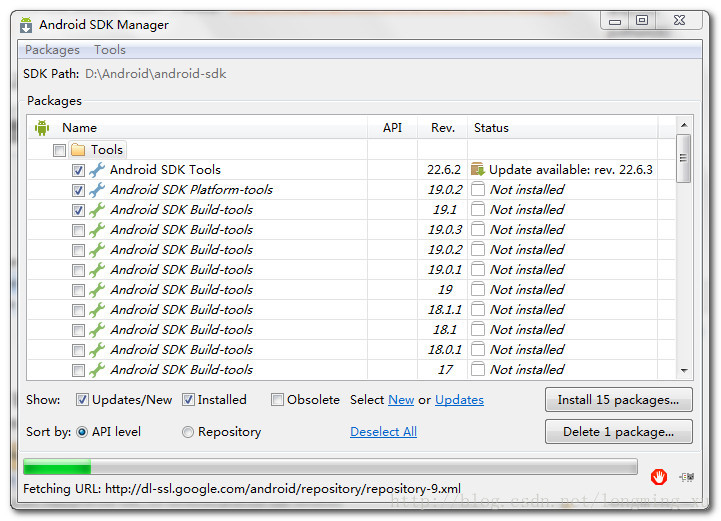The image size is (721, 521).
Task: Click the API column header
Action: [x=392, y=127]
